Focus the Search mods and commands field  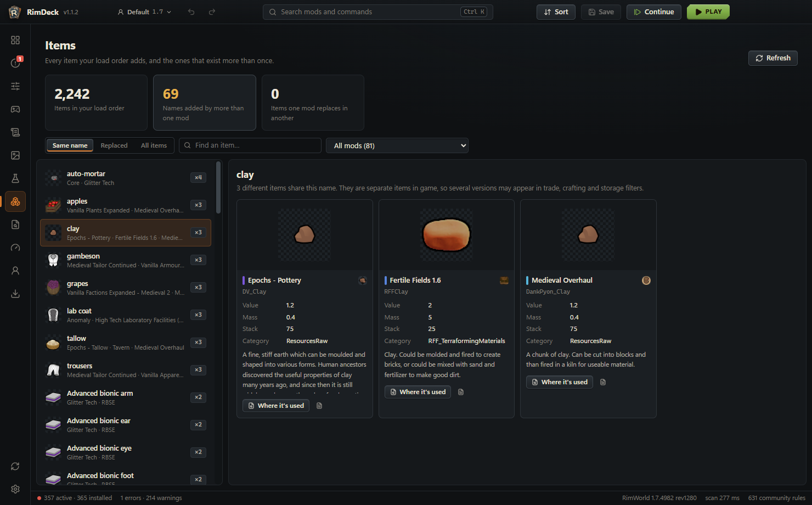coord(378,12)
